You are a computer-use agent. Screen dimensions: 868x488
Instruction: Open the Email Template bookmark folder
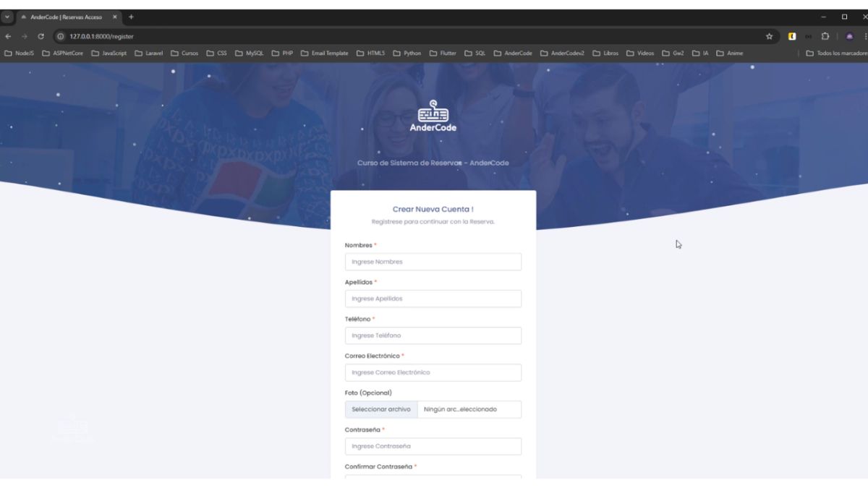click(324, 53)
